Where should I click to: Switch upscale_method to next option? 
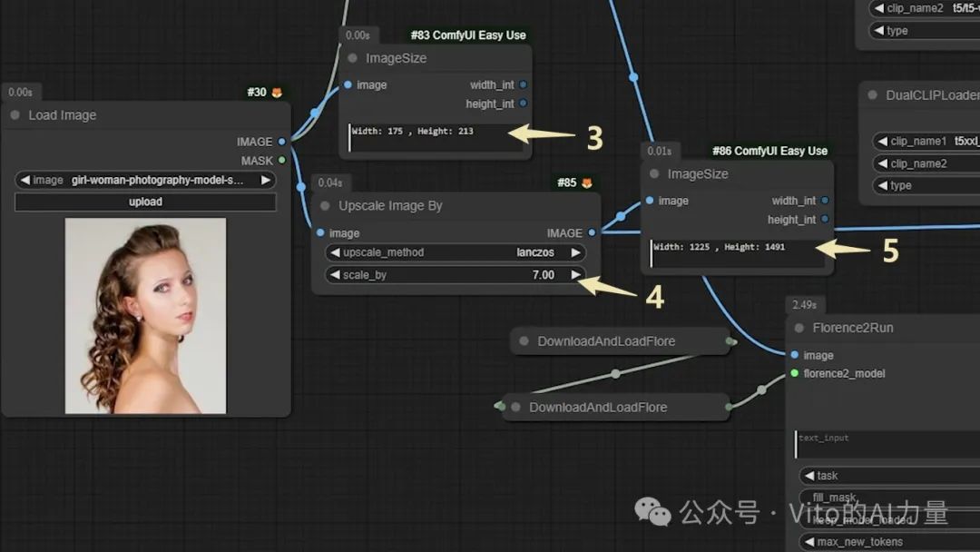pos(575,252)
